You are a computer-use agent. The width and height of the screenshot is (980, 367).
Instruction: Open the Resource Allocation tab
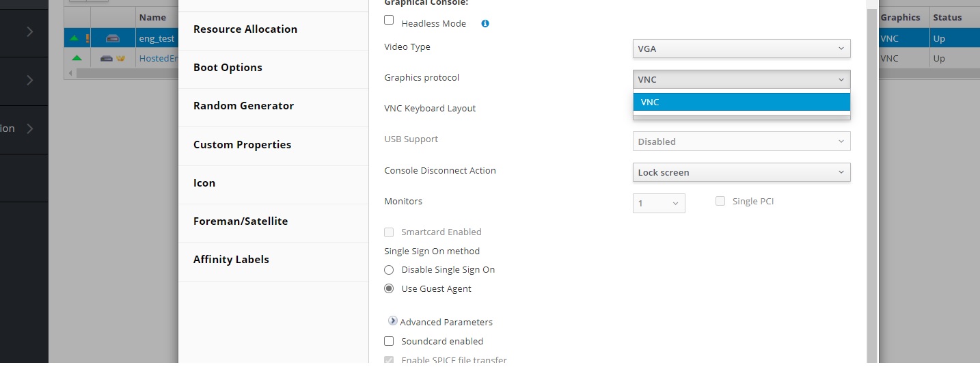click(245, 29)
